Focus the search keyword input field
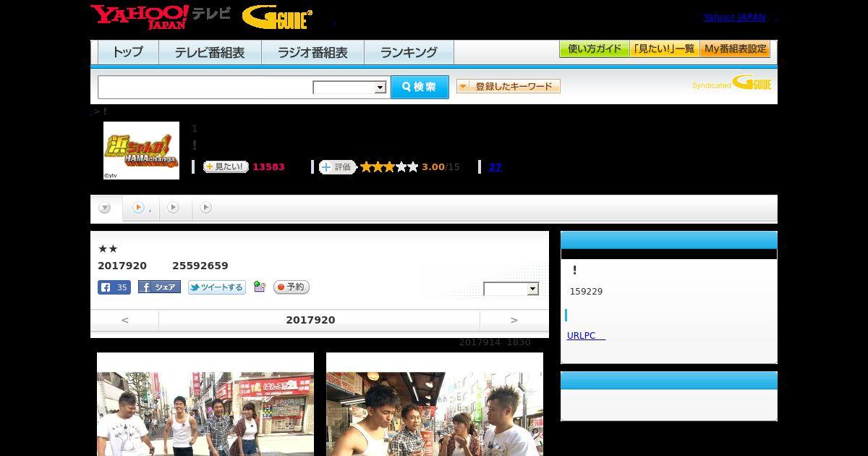 click(x=205, y=87)
